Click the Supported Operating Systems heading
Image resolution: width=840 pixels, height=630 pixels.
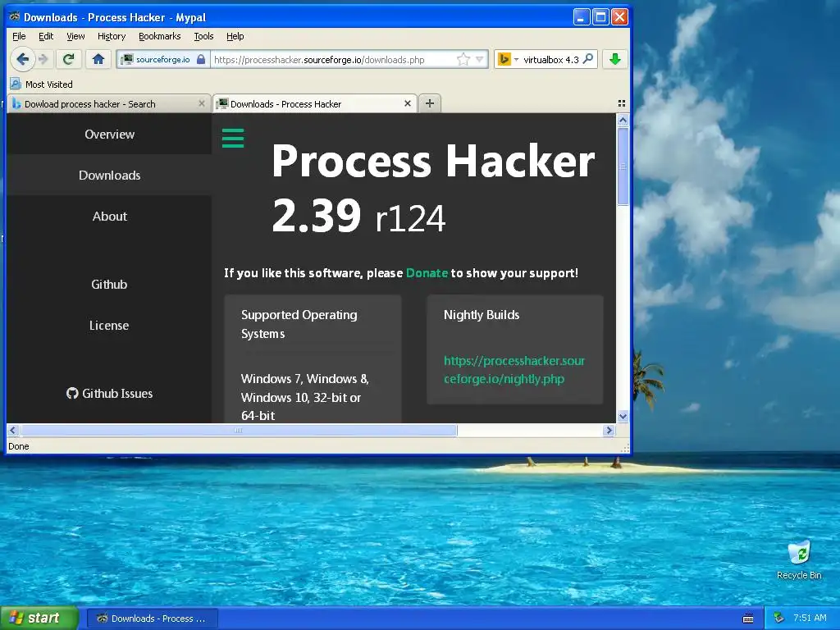[299, 324]
